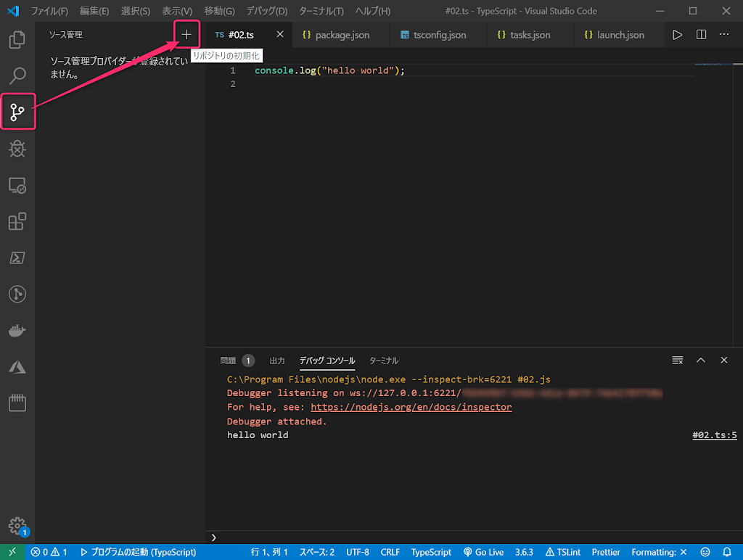Open the 移動(G) menu

click(x=219, y=11)
